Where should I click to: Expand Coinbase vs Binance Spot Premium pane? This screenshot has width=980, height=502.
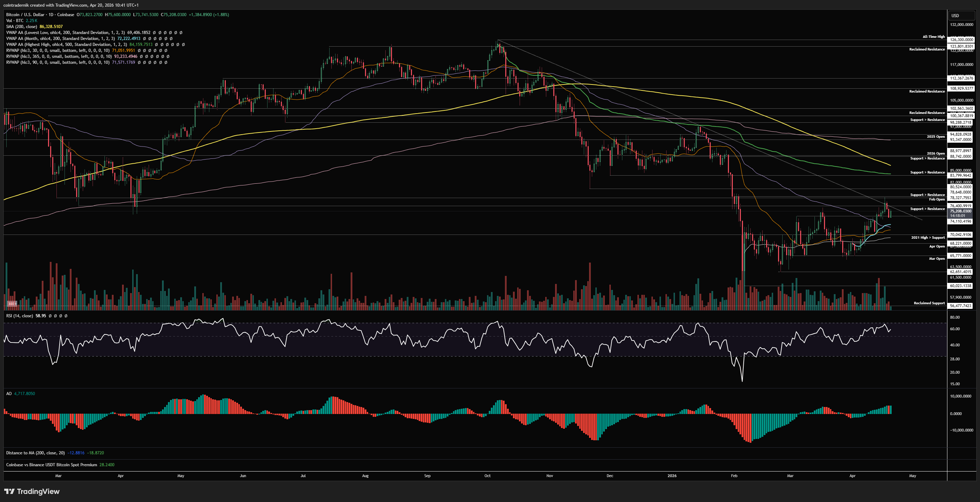click(51, 465)
